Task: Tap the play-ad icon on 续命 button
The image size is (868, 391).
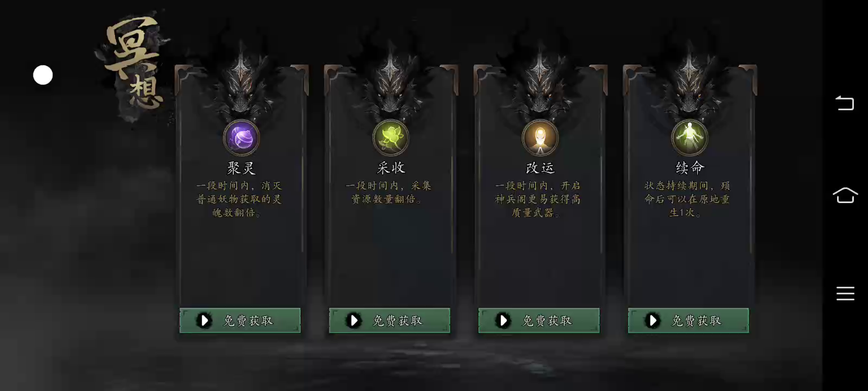Action: coord(653,320)
